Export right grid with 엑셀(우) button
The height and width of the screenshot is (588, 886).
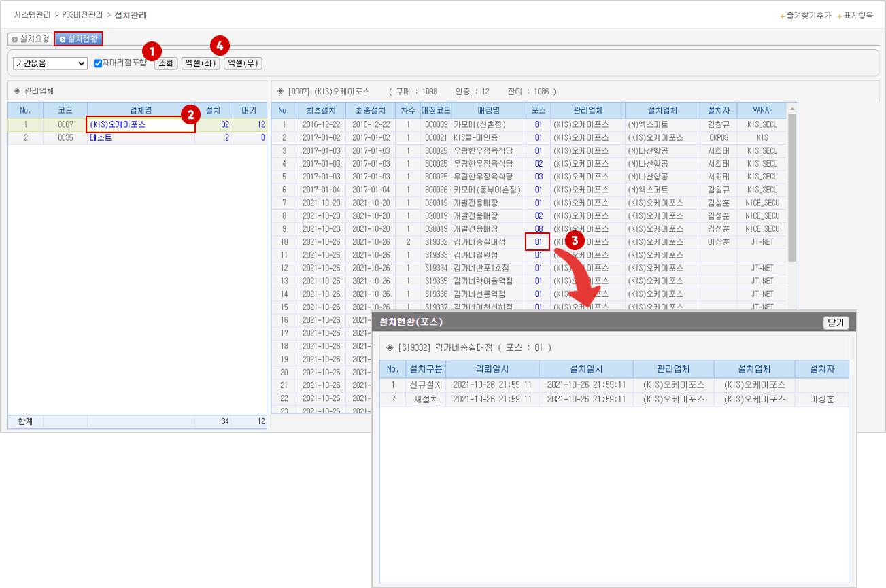pos(243,63)
